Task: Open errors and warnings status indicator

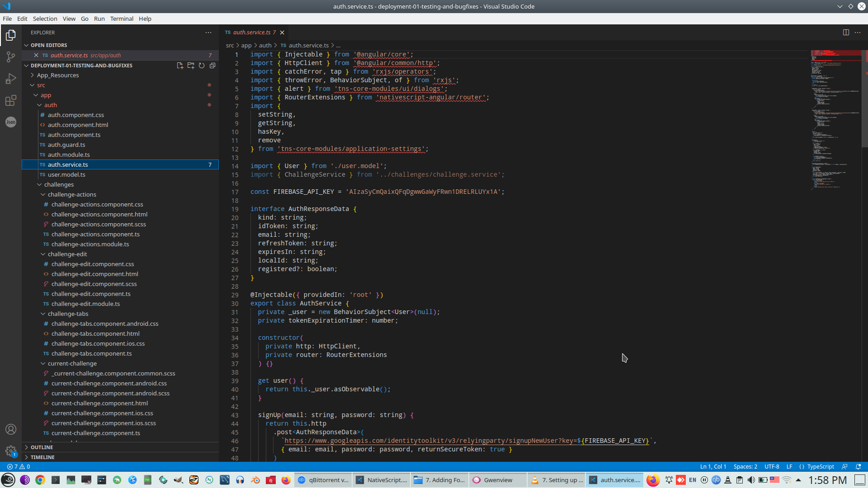Action: (x=19, y=466)
